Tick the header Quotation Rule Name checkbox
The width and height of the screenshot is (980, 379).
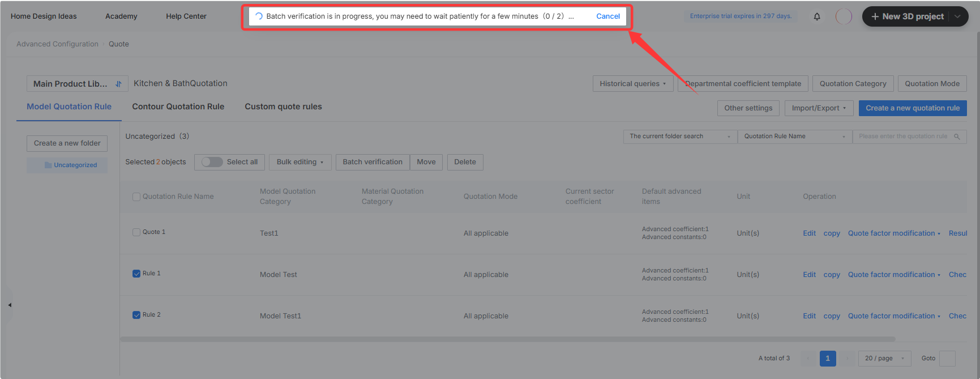point(136,197)
